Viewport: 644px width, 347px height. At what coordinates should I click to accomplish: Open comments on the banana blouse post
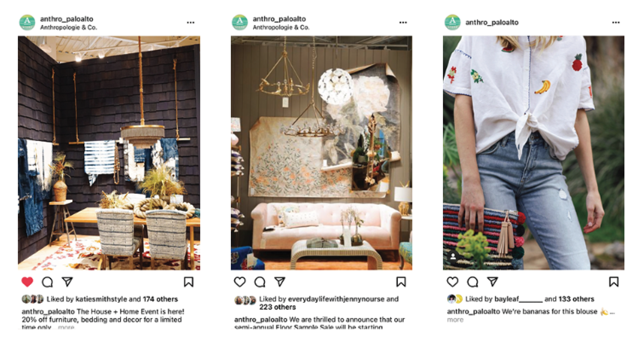pyautogui.click(x=473, y=282)
